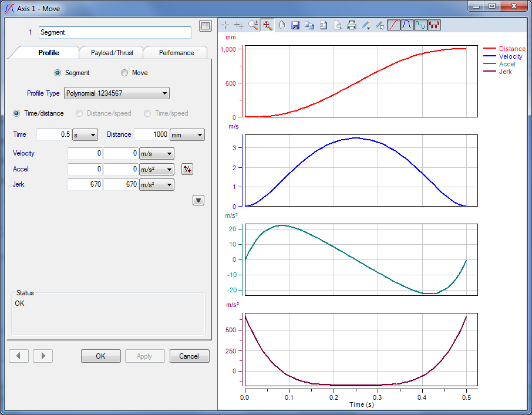Click the Cancel button

click(x=189, y=356)
